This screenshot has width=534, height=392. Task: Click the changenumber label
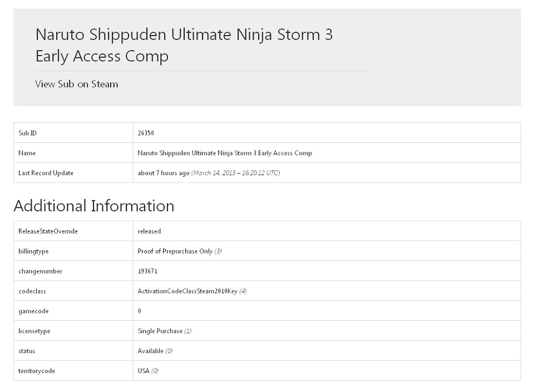click(x=40, y=271)
